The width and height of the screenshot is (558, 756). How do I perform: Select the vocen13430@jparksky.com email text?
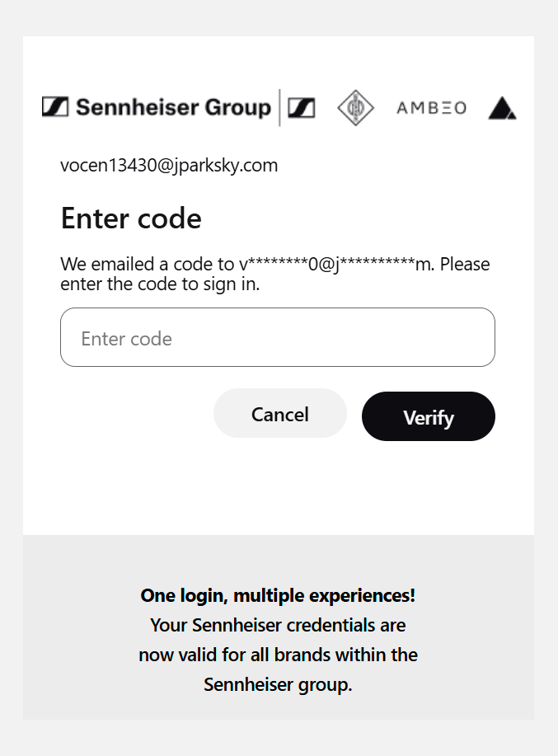pyautogui.click(x=169, y=166)
